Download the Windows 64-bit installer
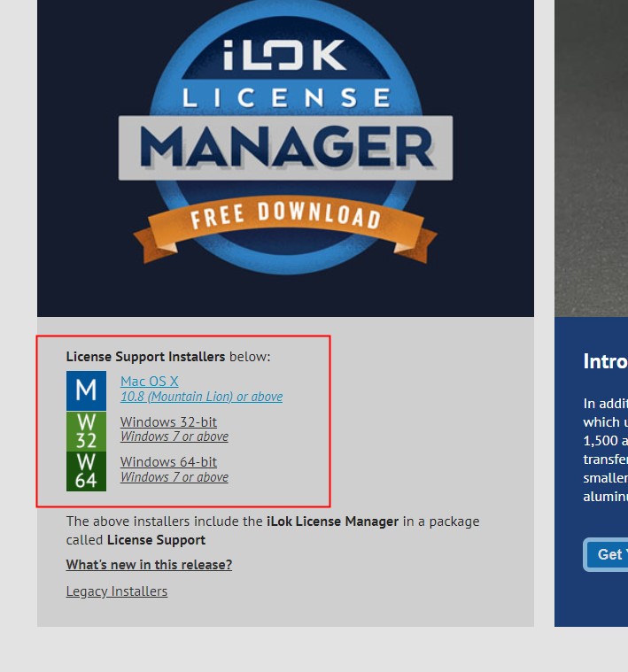 click(168, 461)
